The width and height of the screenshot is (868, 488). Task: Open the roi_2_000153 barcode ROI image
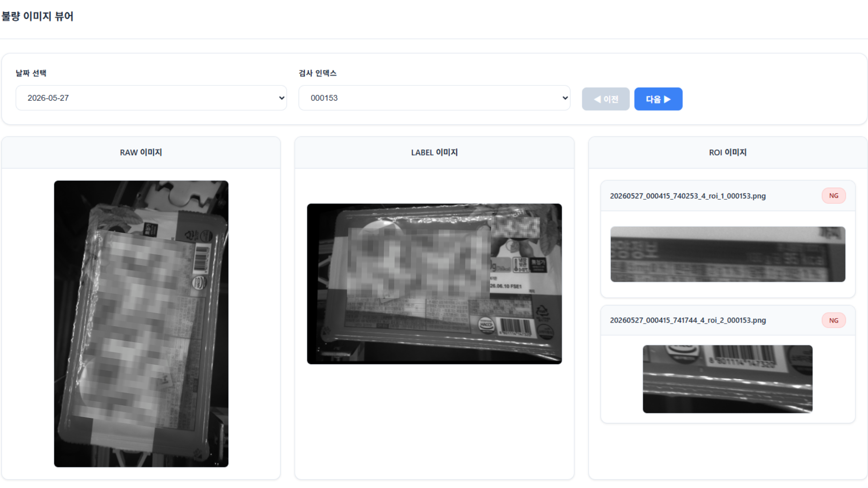tap(728, 379)
